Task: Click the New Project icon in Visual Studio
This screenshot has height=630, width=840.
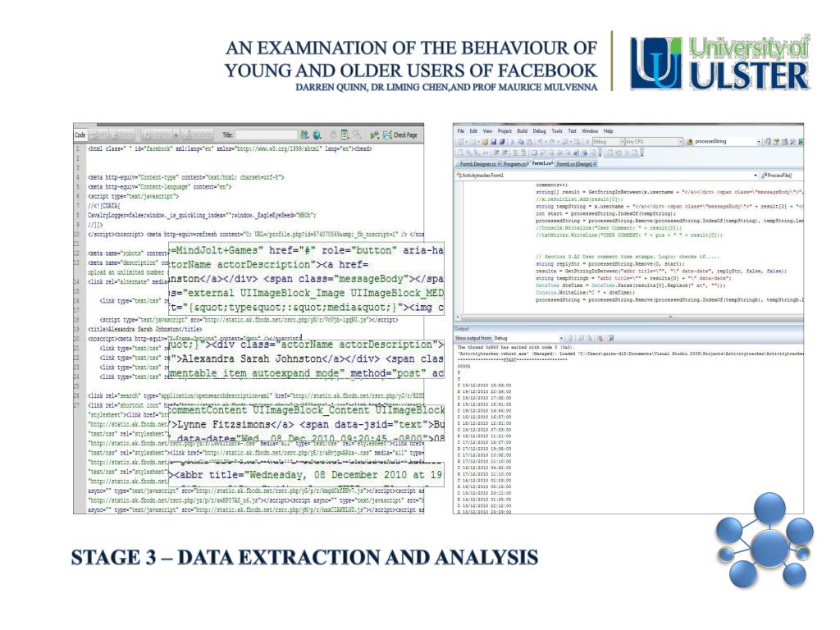Action: [461, 142]
